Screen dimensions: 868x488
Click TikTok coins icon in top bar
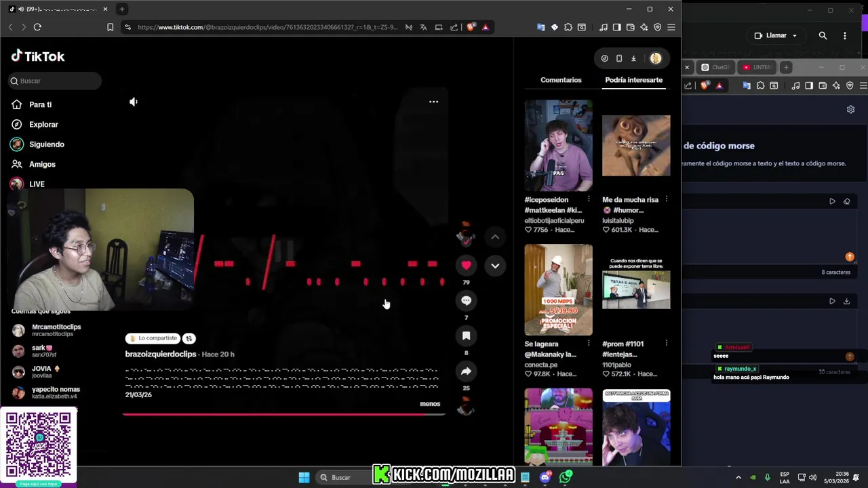pyautogui.click(x=605, y=58)
